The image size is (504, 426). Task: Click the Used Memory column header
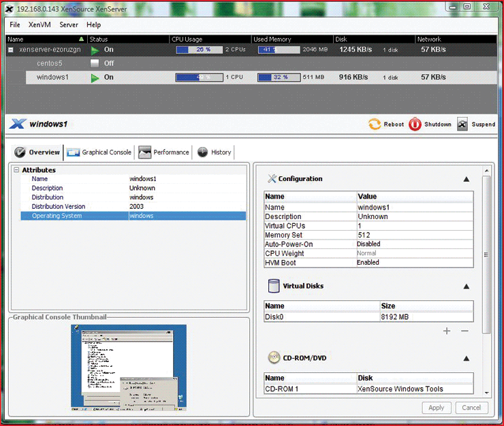[x=292, y=39]
